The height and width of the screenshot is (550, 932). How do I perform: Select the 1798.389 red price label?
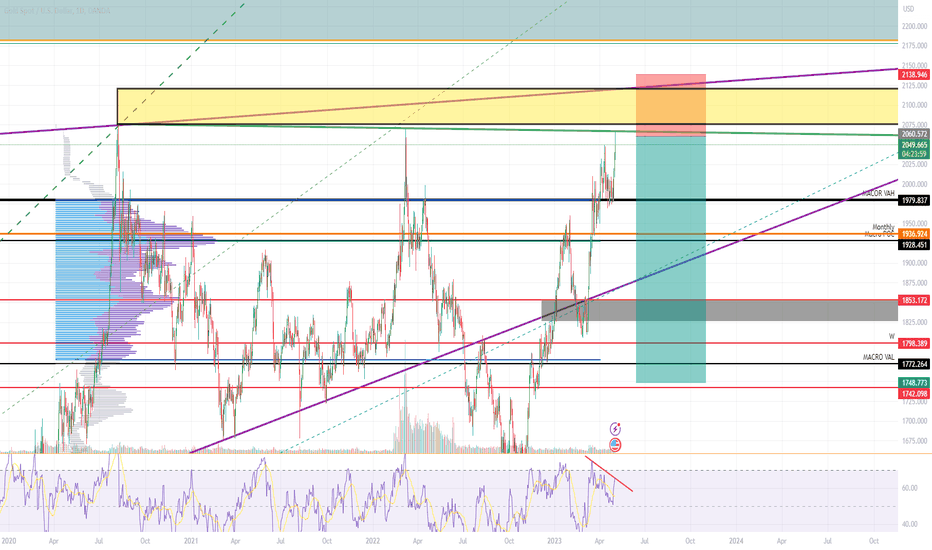coord(914,343)
